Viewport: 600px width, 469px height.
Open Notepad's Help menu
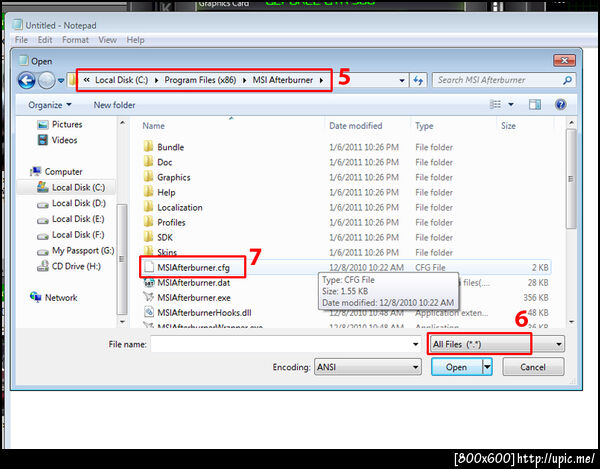tap(135, 40)
